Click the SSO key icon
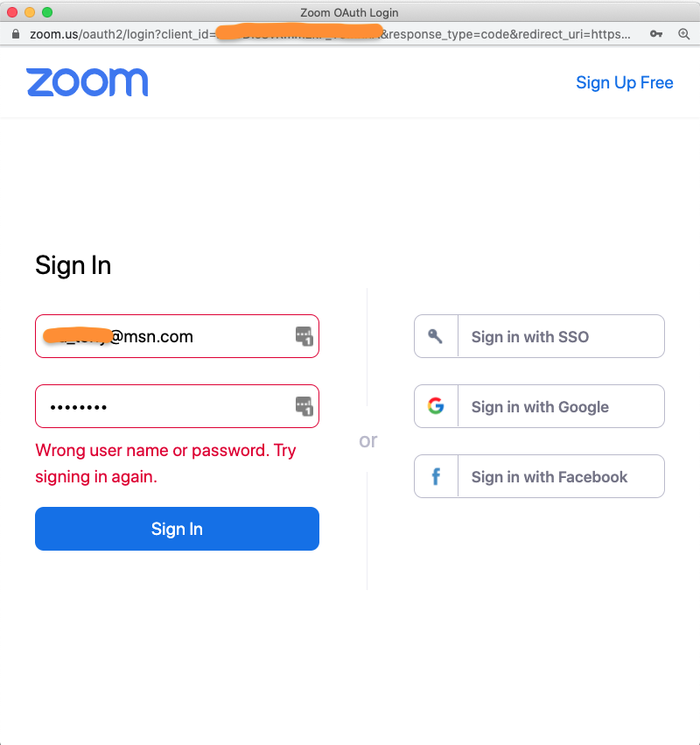Viewport: 700px width, 745px height. click(436, 336)
